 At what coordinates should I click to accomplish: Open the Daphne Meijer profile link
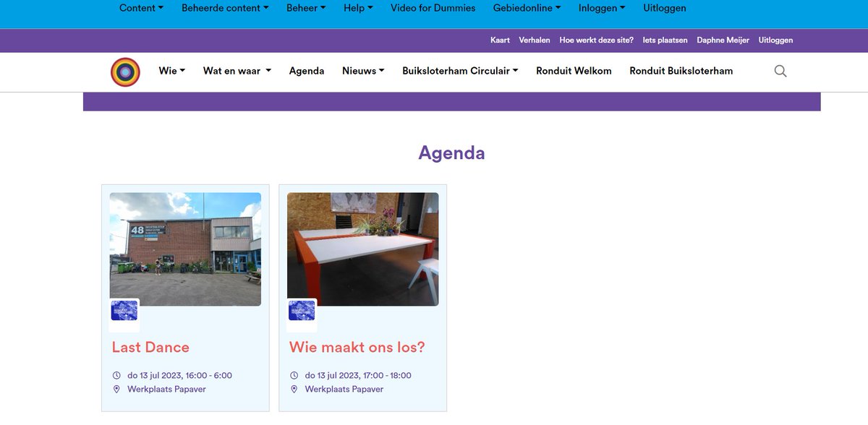(x=723, y=40)
